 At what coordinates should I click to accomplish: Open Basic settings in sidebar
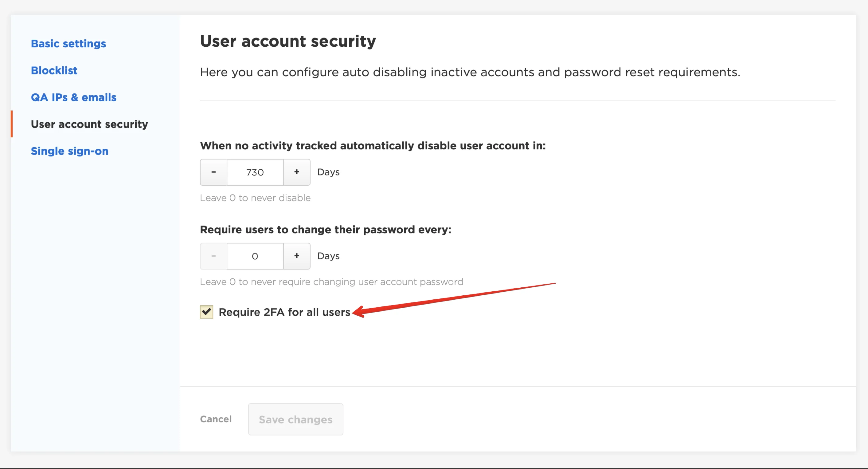[x=68, y=44]
